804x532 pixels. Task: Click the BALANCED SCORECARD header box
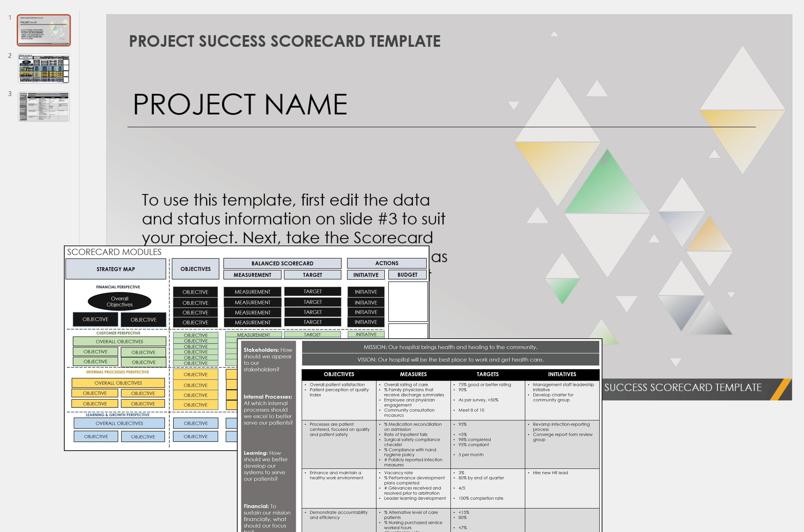click(282, 263)
